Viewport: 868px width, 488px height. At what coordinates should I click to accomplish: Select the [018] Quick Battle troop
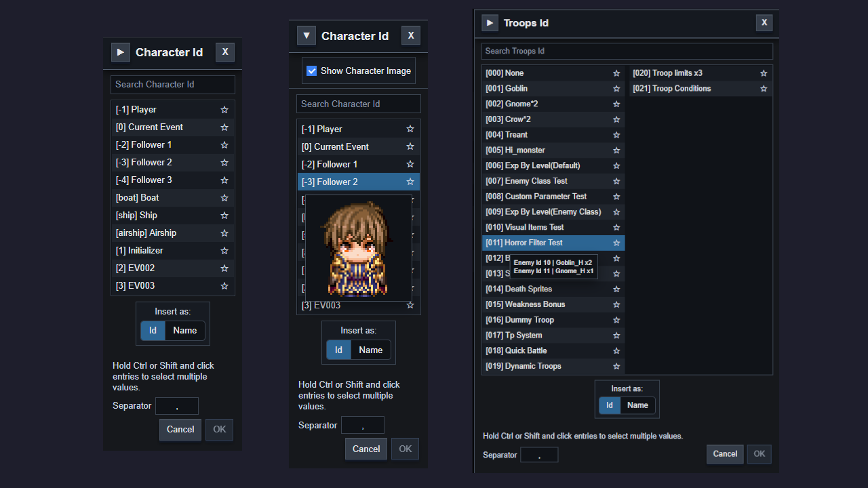(553, 351)
